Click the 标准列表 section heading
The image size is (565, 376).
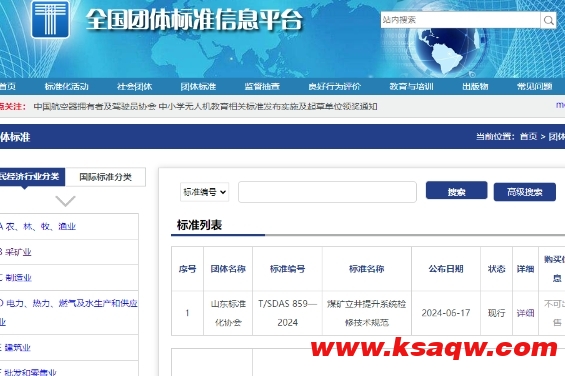tap(199, 225)
